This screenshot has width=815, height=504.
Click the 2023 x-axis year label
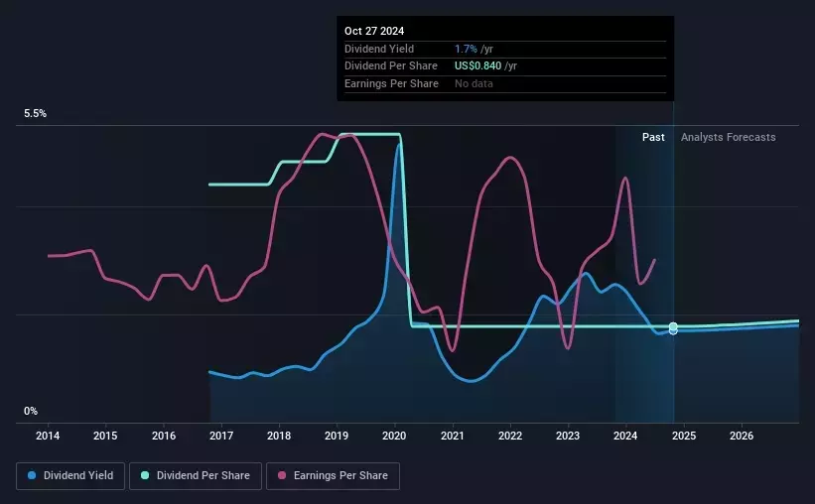coord(568,436)
